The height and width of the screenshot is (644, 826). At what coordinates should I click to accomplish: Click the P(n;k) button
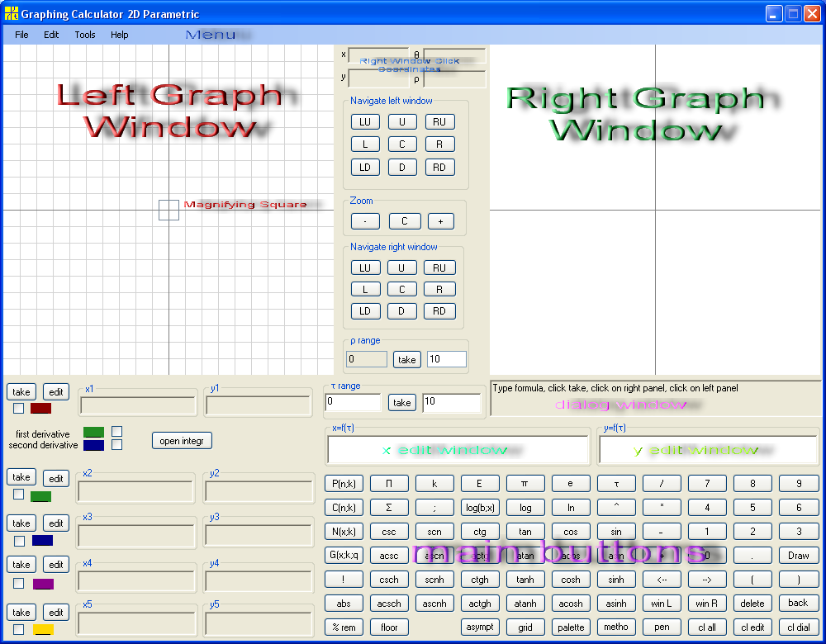point(344,483)
